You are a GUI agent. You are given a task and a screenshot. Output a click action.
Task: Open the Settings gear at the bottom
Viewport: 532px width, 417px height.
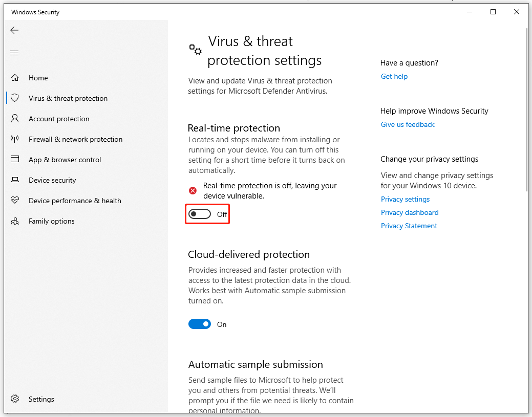[15, 399]
